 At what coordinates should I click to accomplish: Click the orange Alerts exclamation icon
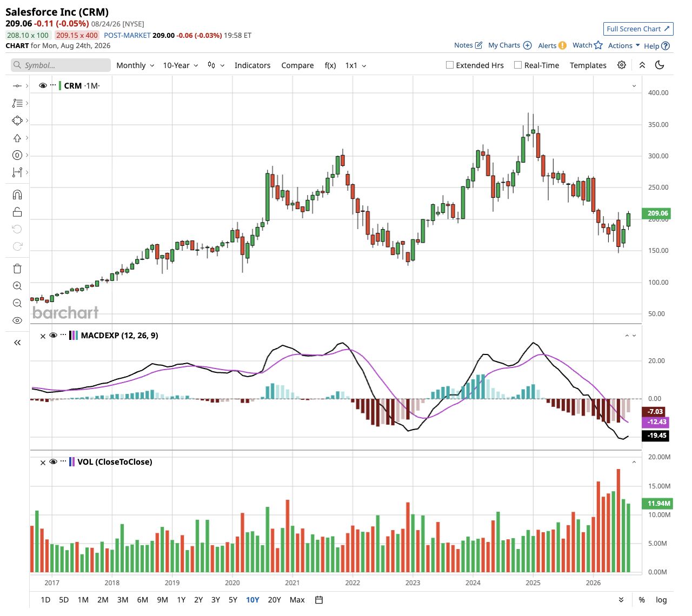pyautogui.click(x=562, y=45)
